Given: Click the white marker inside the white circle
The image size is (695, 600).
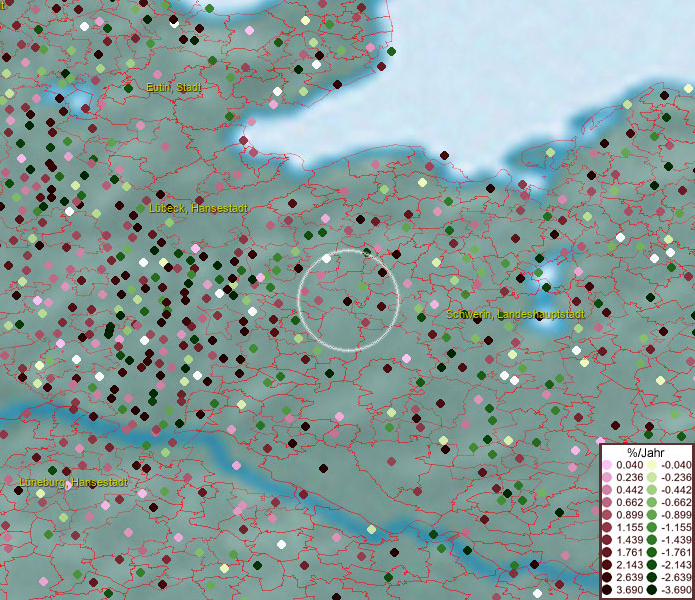Looking at the screenshot, I should 326,259.
